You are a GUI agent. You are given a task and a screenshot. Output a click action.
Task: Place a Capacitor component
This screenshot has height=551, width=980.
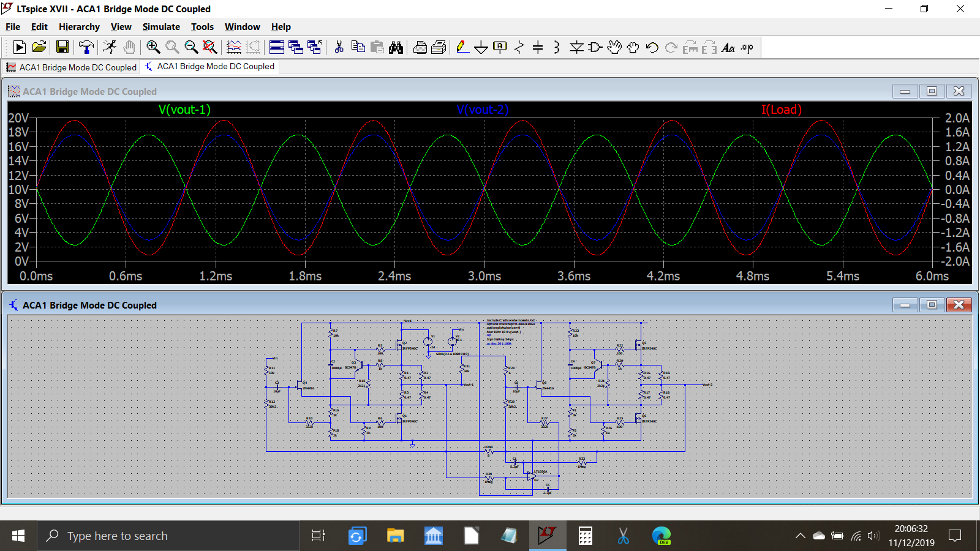pyautogui.click(x=538, y=47)
